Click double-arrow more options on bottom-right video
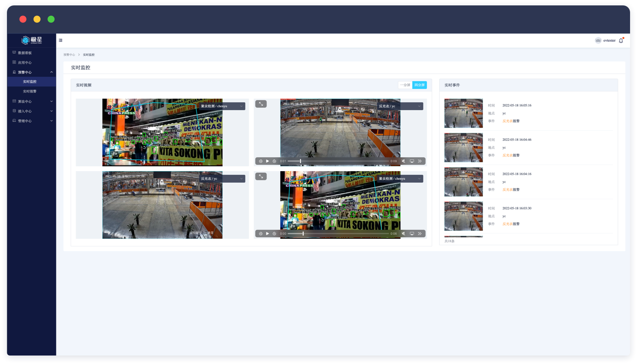Screen dimensions: 637x364 tap(420, 234)
